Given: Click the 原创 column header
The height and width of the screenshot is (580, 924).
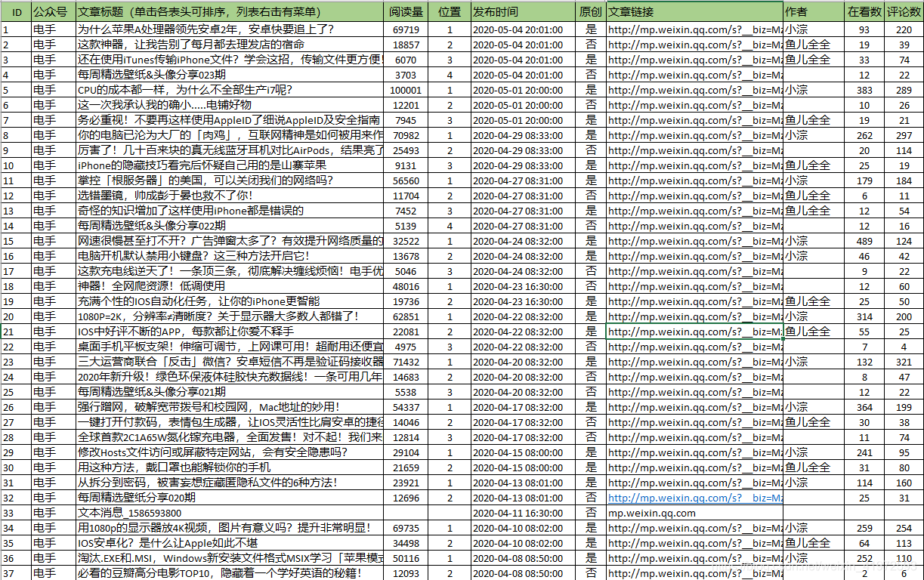Looking at the screenshot, I should coord(591,13).
